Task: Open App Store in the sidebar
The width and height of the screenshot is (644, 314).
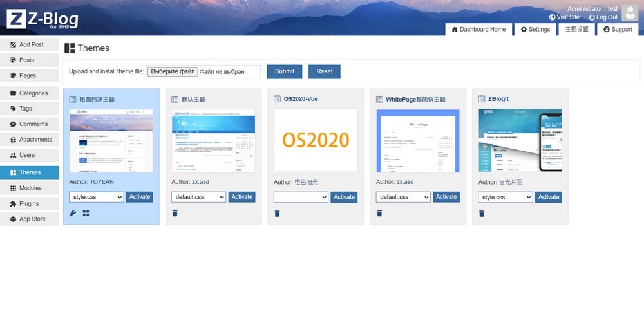Action: click(x=30, y=219)
